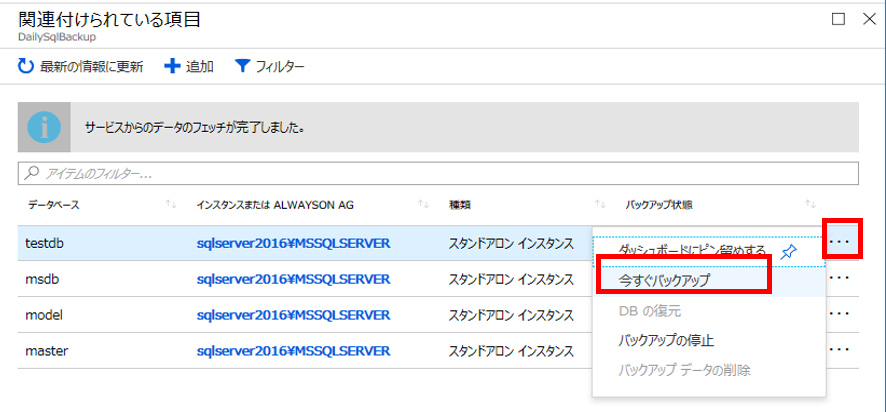Open sqlserver2016¥MSSQLSERVER link in testdb row

[x=293, y=243]
